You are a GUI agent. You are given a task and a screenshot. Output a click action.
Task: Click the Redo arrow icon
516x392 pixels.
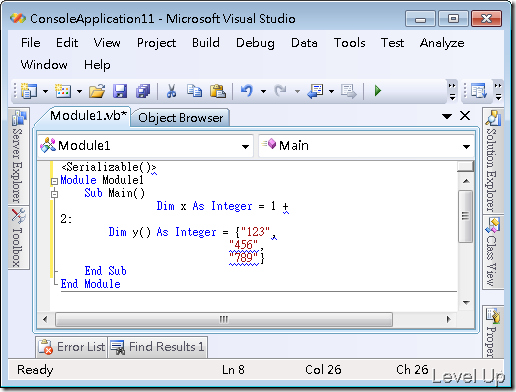pyautogui.click(x=280, y=91)
